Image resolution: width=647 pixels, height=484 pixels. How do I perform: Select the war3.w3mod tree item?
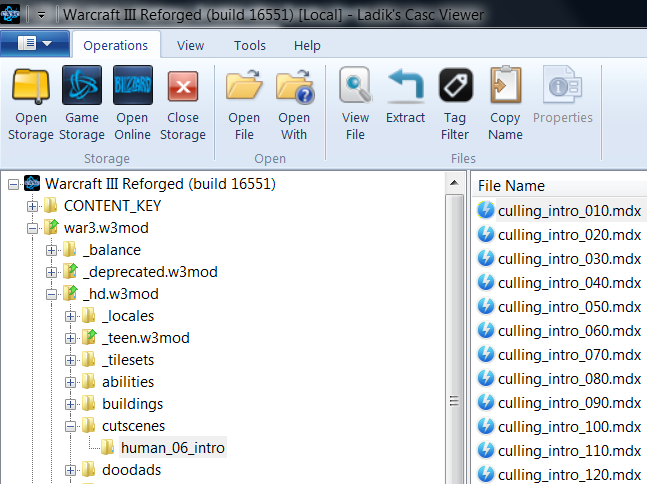pyautogui.click(x=106, y=228)
